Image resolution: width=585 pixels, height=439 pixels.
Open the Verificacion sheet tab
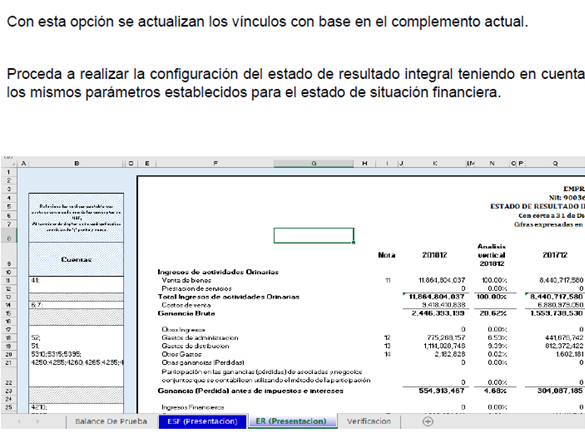pyautogui.click(x=369, y=421)
